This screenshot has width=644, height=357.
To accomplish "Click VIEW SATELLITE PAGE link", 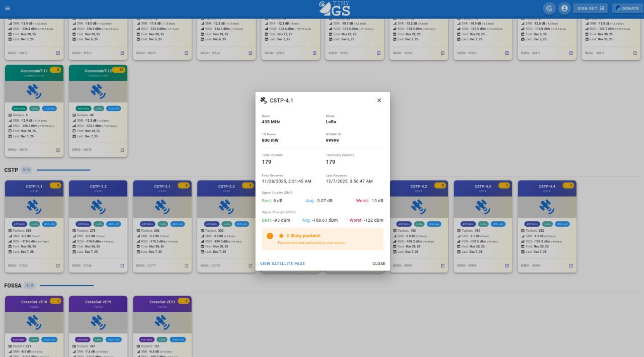I will pos(282,263).
